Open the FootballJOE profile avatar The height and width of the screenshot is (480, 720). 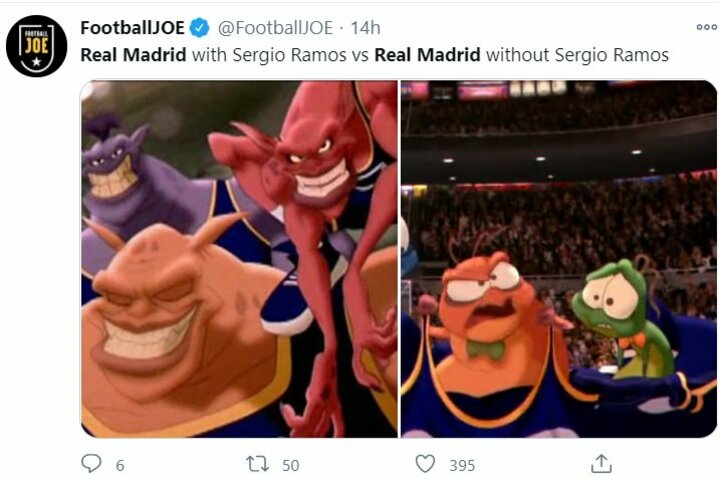click(37, 46)
